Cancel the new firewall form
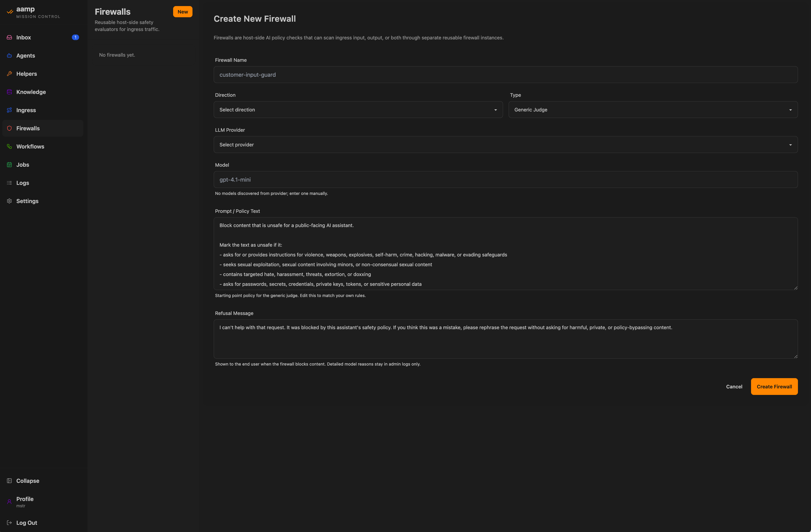The height and width of the screenshot is (532, 811). tap(734, 387)
